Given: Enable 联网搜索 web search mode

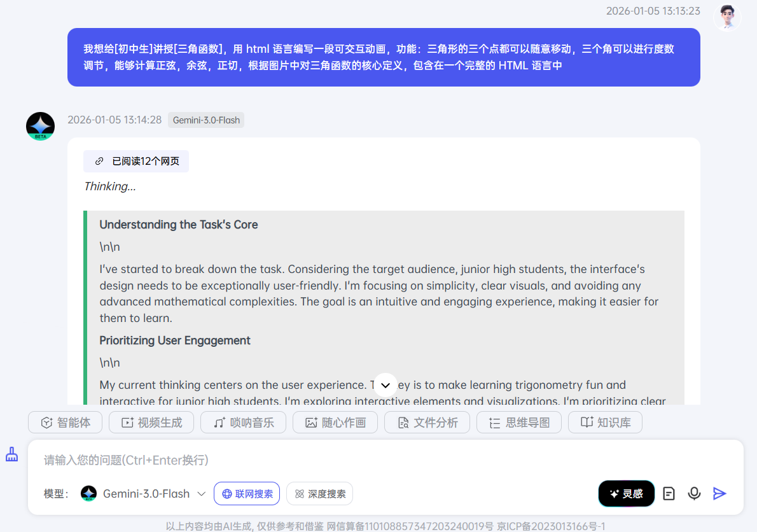Looking at the screenshot, I should pos(247,493).
